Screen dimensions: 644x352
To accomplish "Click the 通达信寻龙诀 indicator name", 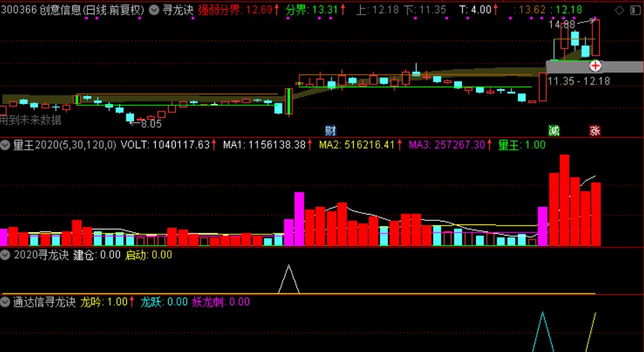I will (x=45, y=303).
